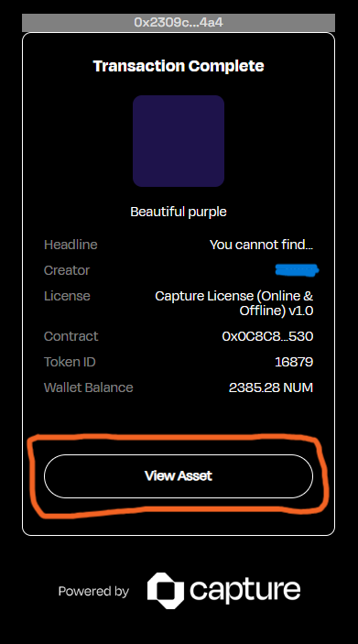Select the purple asset thumbnail
The height and width of the screenshot is (644, 358).
click(179, 141)
